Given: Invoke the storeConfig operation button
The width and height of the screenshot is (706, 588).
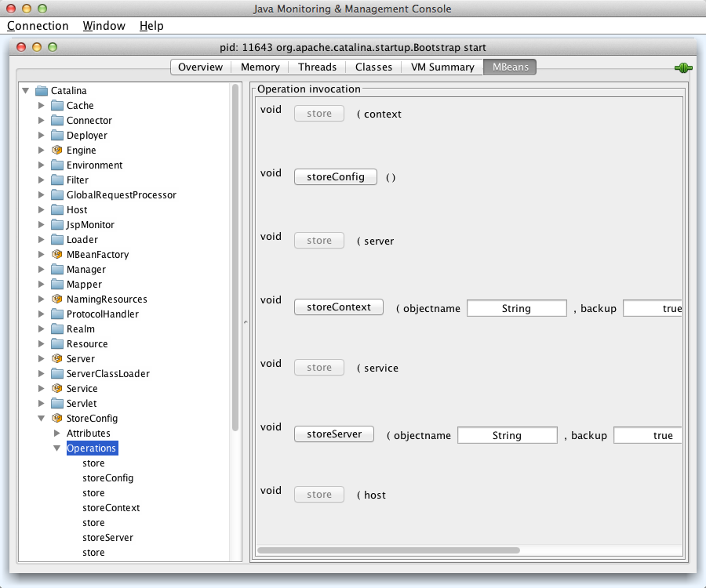Looking at the screenshot, I should coord(336,177).
